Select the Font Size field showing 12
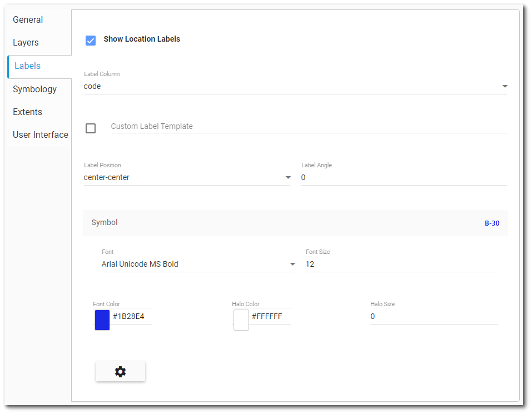The image size is (532, 414). (400, 264)
